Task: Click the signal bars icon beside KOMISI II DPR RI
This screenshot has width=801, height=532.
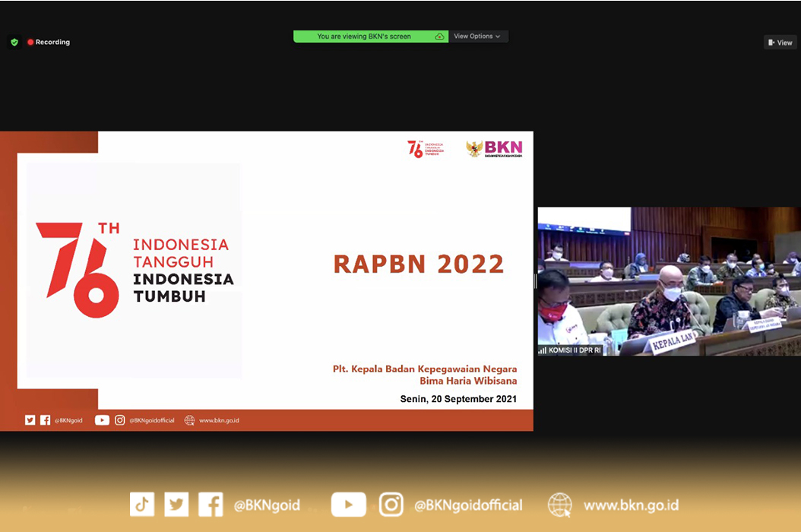Action: click(543, 350)
